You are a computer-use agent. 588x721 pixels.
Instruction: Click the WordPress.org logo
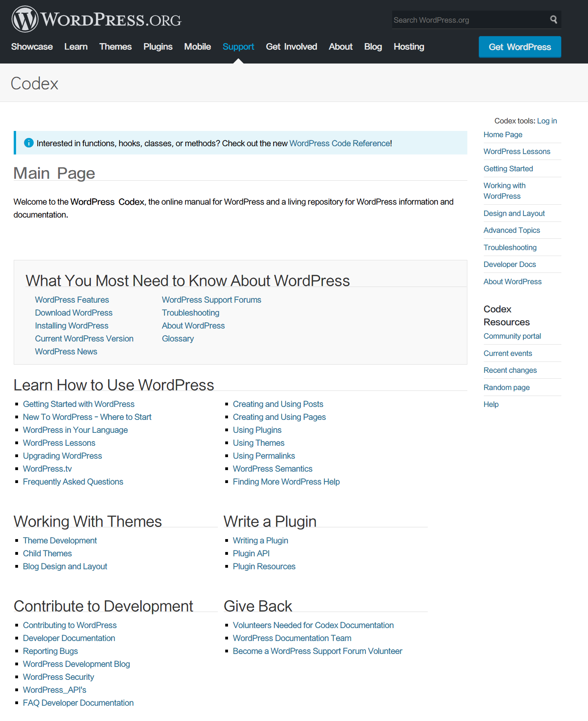[x=96, y=19]
